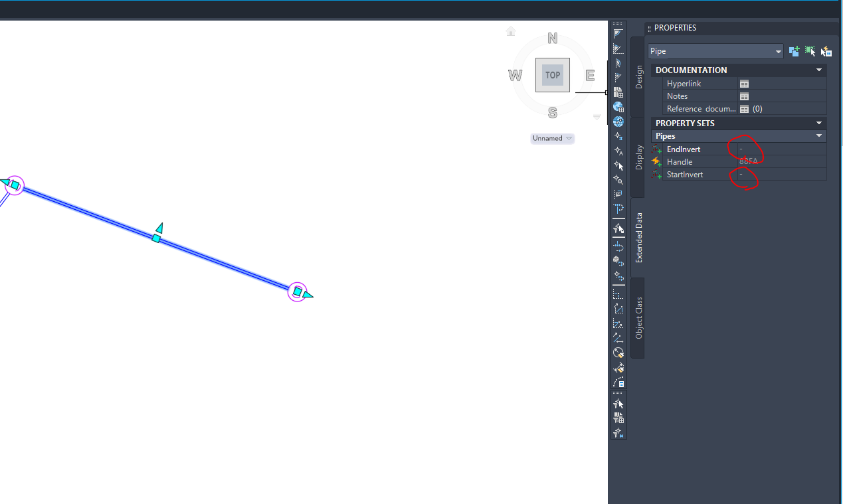Collapse the PROPERTY SETS section
The image size is (843, 504).
coord(818,122)
